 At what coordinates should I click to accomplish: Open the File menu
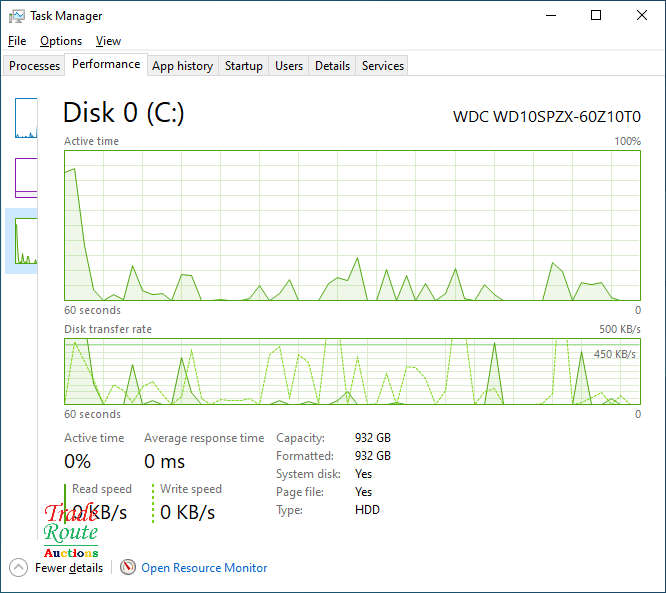[x=17, y=41]
